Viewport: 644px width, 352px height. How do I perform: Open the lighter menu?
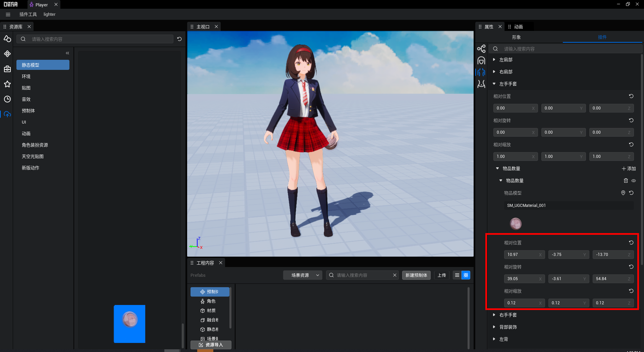(49, 14)
